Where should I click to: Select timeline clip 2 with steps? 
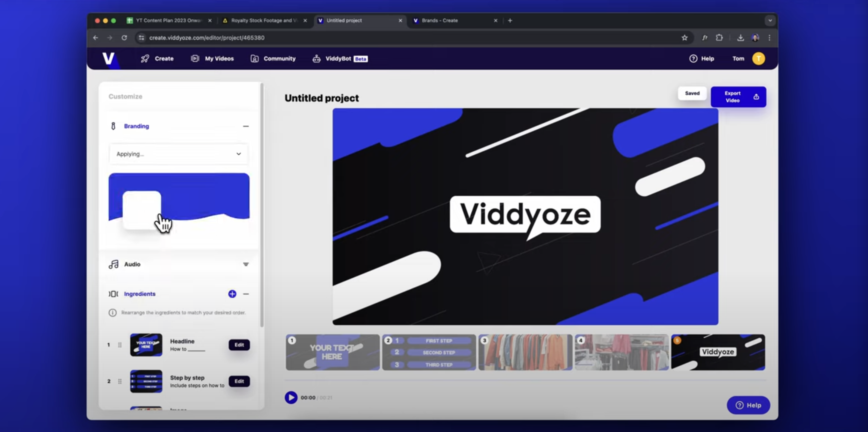[429, 352]
